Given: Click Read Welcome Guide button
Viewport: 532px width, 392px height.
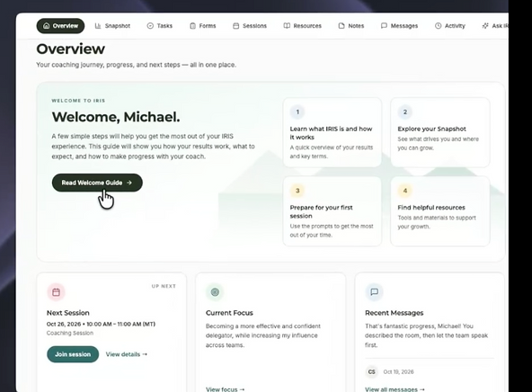Looking at the screenshot, I should (97, 183).
